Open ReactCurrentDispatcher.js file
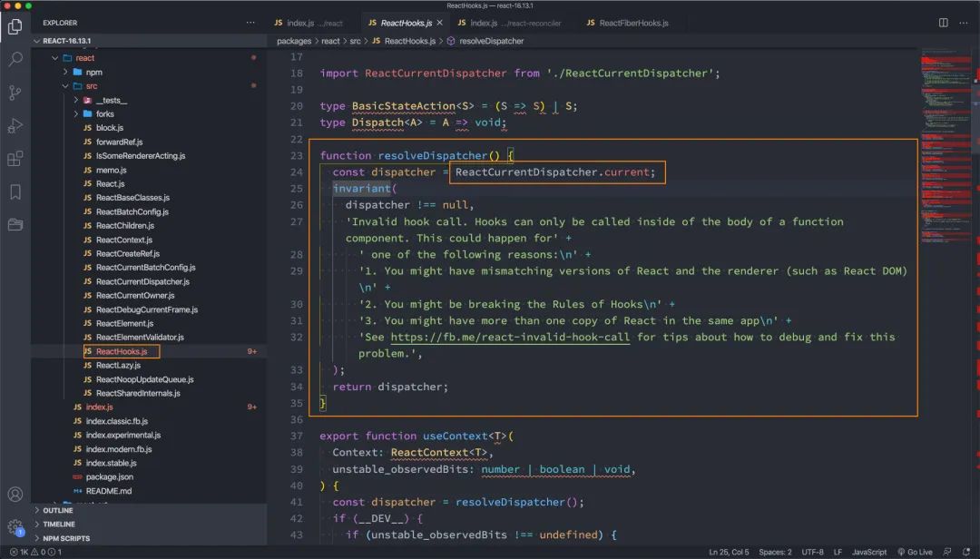Image resolution: width=980 pixels, height=559 pixels. point(142,282)
